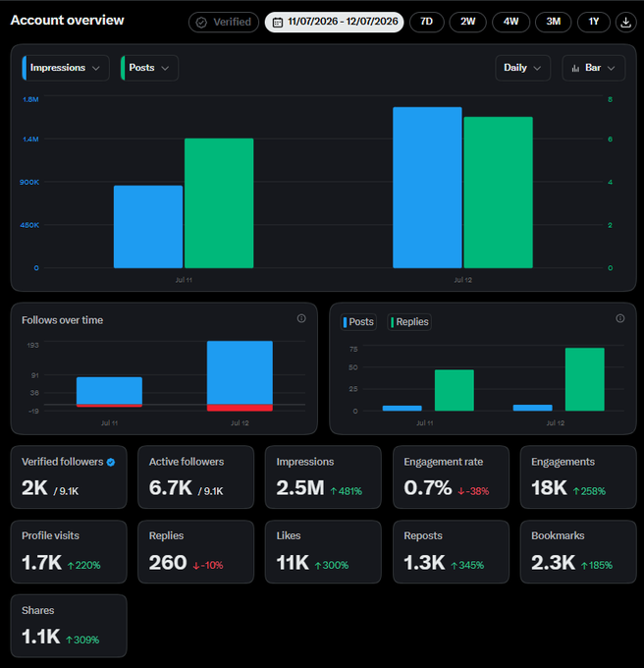Screen dimensions: 644x668
Task: Click the -10% replies change value
Action: pyautogui.click(x=208, y=565)
